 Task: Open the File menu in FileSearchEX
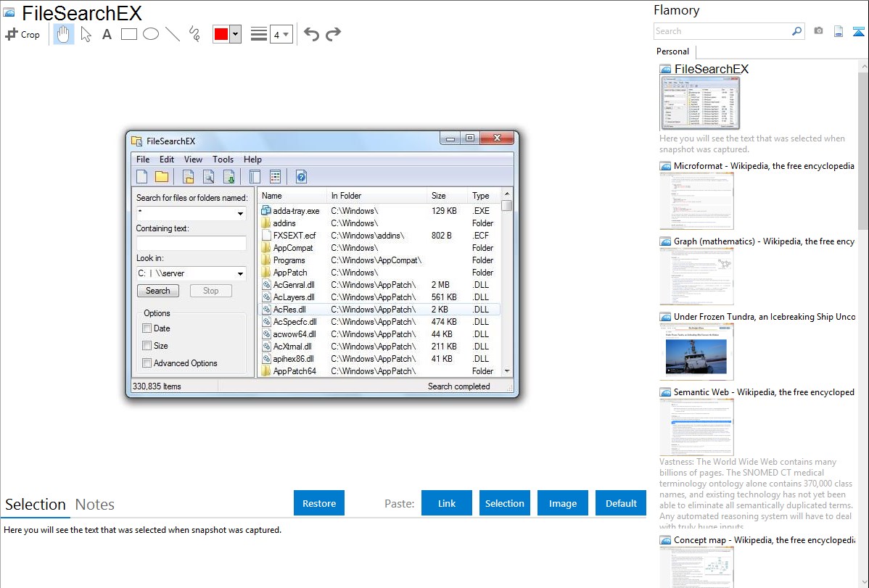tap(143, 159)
